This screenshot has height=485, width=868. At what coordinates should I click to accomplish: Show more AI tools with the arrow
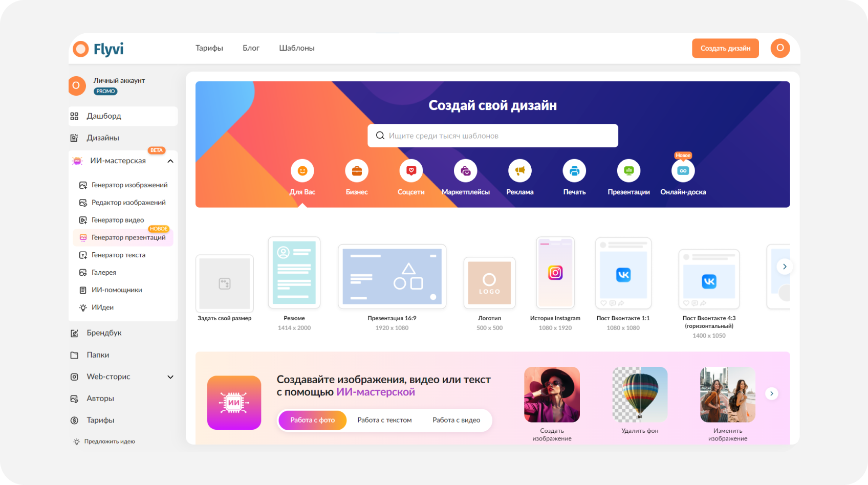tap(772, 393)
